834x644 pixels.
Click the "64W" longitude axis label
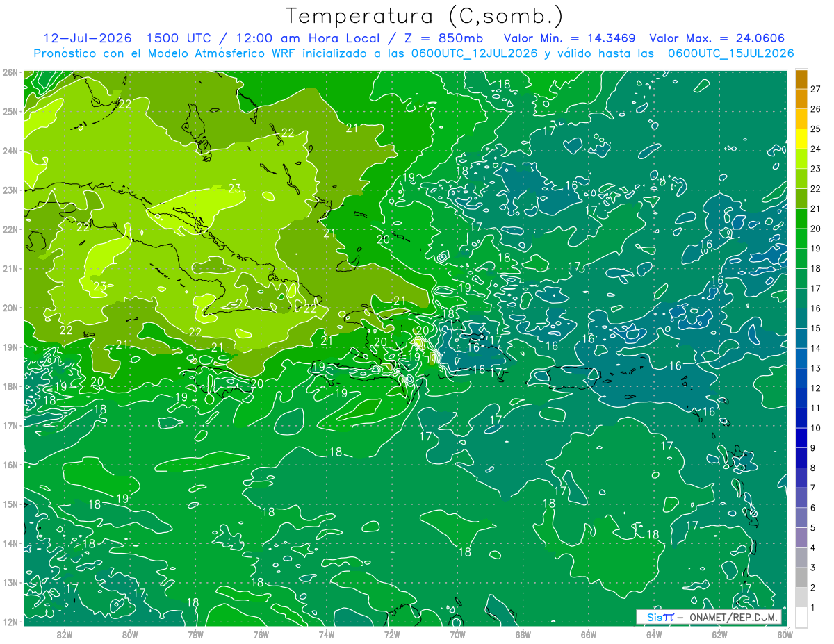point(653,634)
